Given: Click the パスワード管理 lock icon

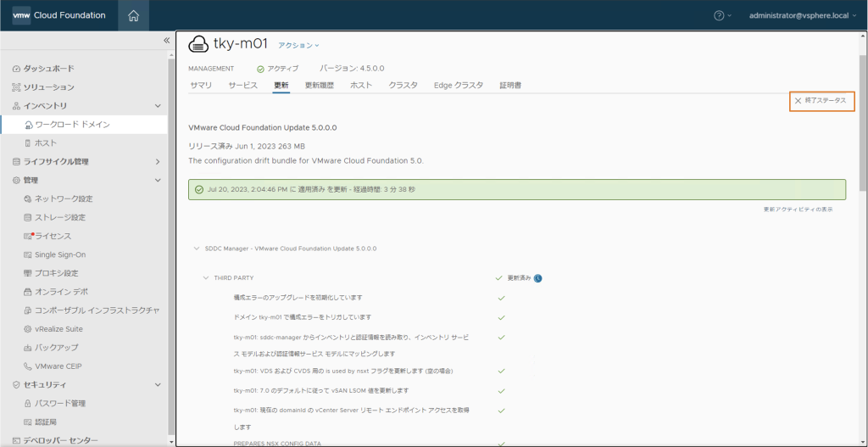Looking at the screenshot, I should 28,403.
